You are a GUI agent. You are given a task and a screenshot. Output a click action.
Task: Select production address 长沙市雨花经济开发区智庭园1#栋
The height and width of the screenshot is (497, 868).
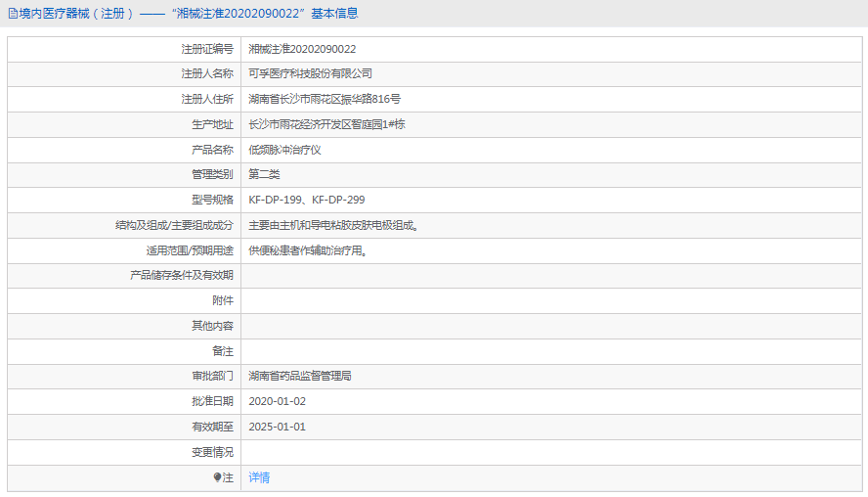pyautogui.click(x=326, y=124)
